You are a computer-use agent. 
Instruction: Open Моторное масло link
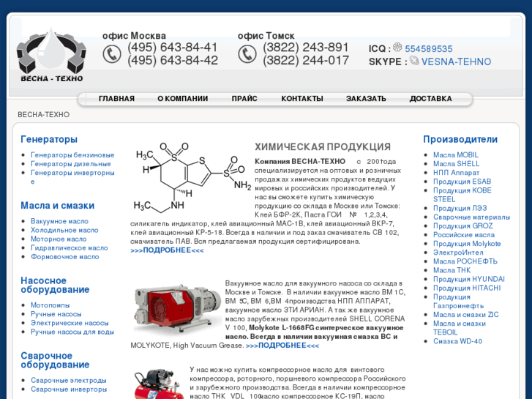click(x=59, y=239)
